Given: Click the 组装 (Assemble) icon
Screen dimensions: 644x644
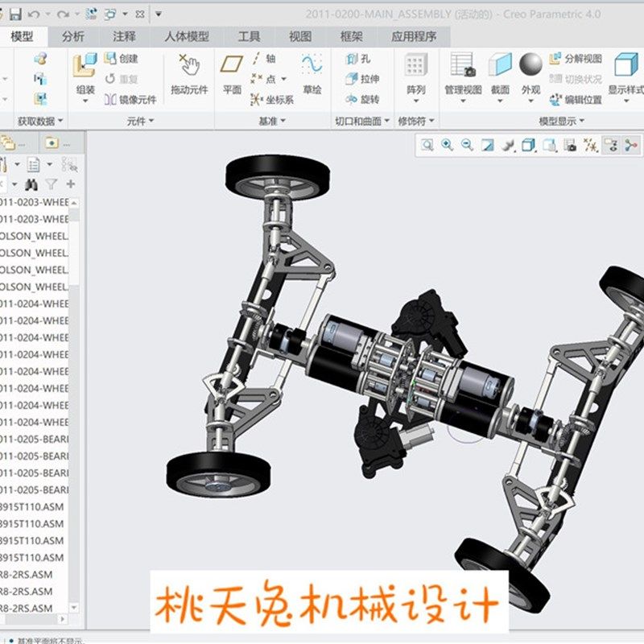Looking at the screenshot, I should [x=84, y=64].
